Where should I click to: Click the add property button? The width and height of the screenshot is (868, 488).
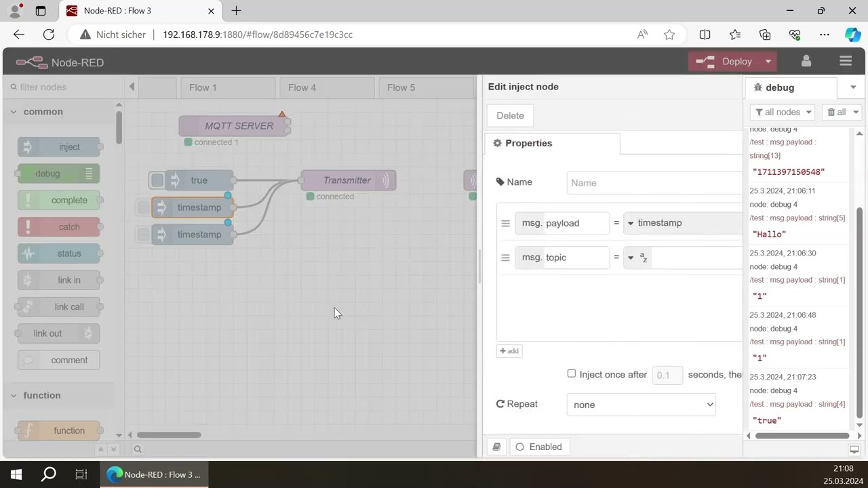point(509,351)
